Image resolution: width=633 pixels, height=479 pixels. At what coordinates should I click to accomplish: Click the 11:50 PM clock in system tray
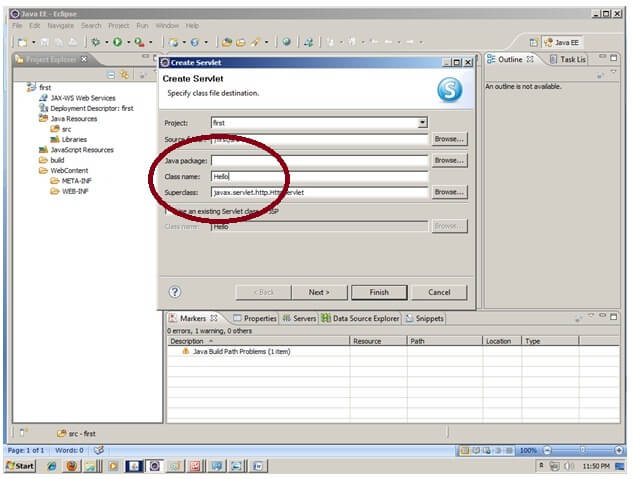(x=596, y=466)
